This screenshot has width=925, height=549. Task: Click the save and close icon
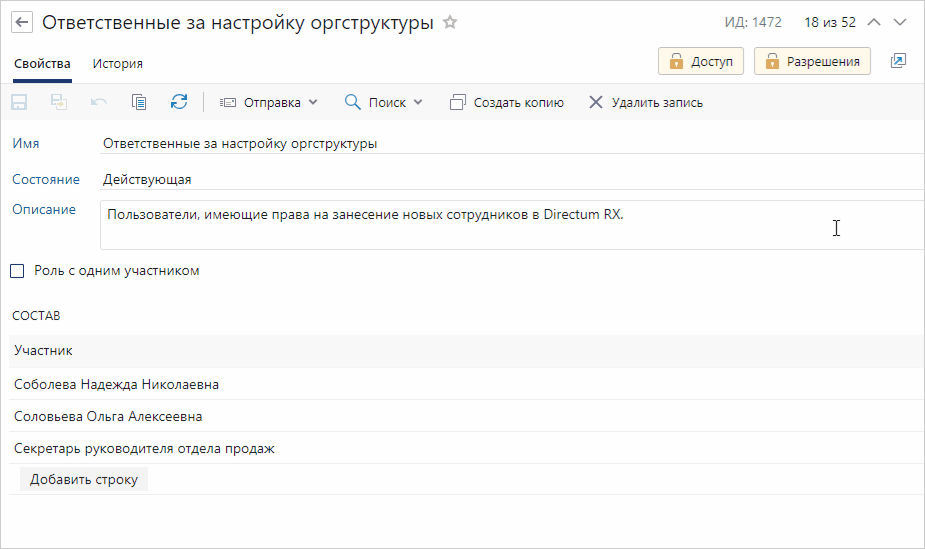(59, 102)
